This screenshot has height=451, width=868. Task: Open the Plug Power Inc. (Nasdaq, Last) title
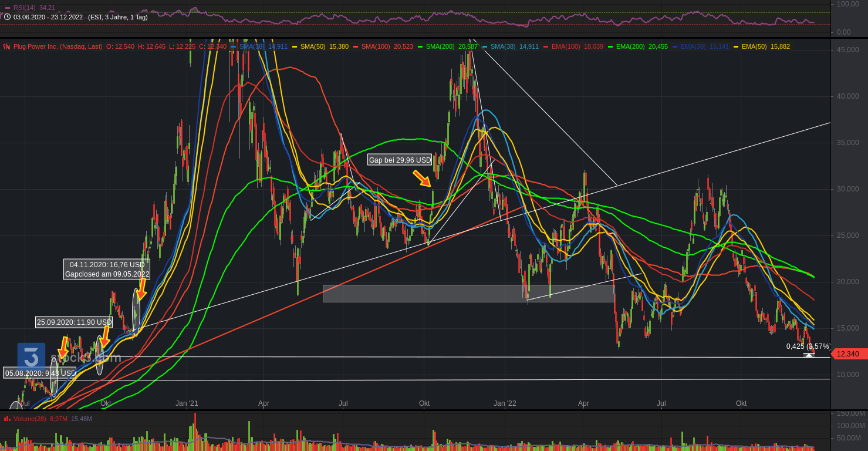(x=58, y=46)
